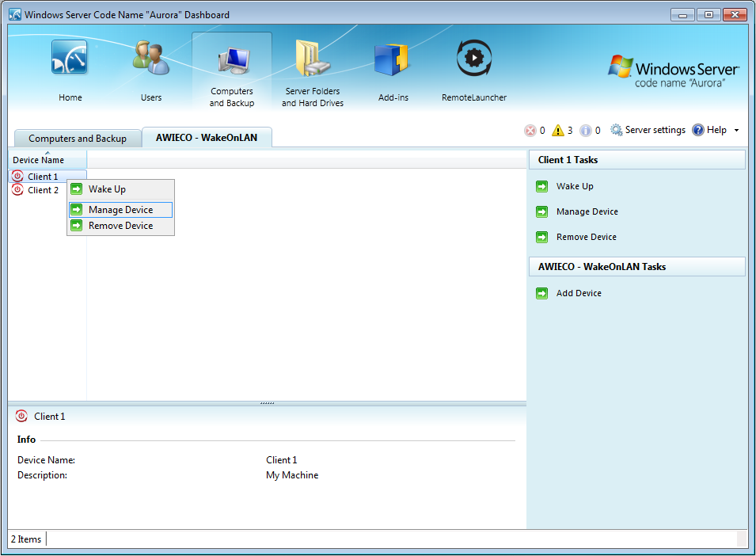Click Client 2 power icon in list
Viewport: 756px width, 556px height.
point(18,190)
